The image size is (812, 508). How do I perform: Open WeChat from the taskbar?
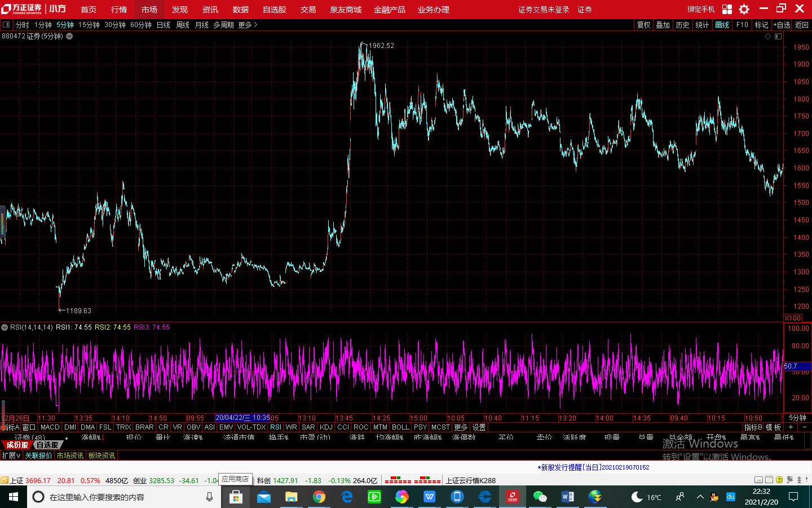point(540,497)
